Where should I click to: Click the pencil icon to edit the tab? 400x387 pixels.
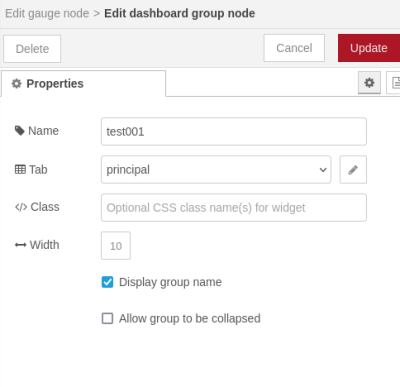(x=353, y=170)
